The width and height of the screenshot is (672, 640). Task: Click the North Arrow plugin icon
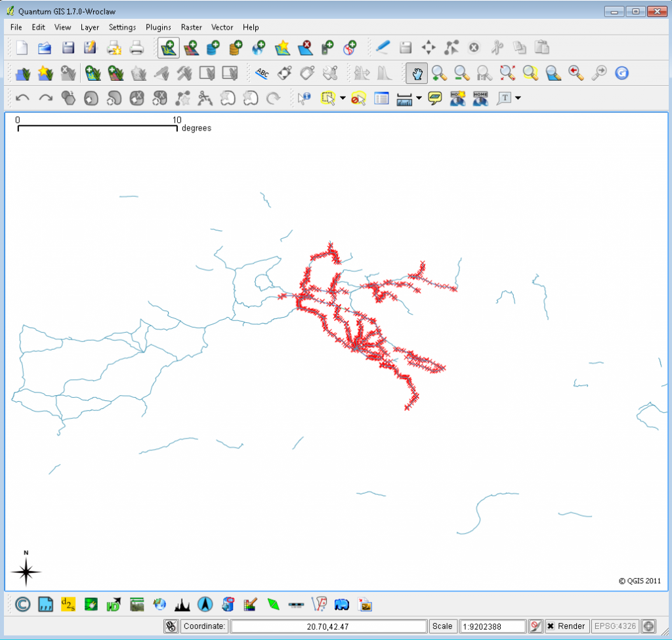pos(205,605)
